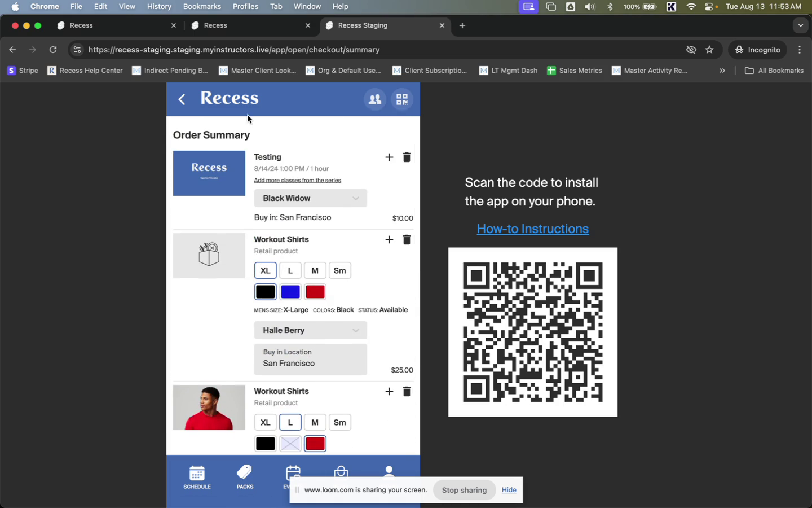Open a new browser tab
This screenshot has height=508, width=812.
click(462, 25)
